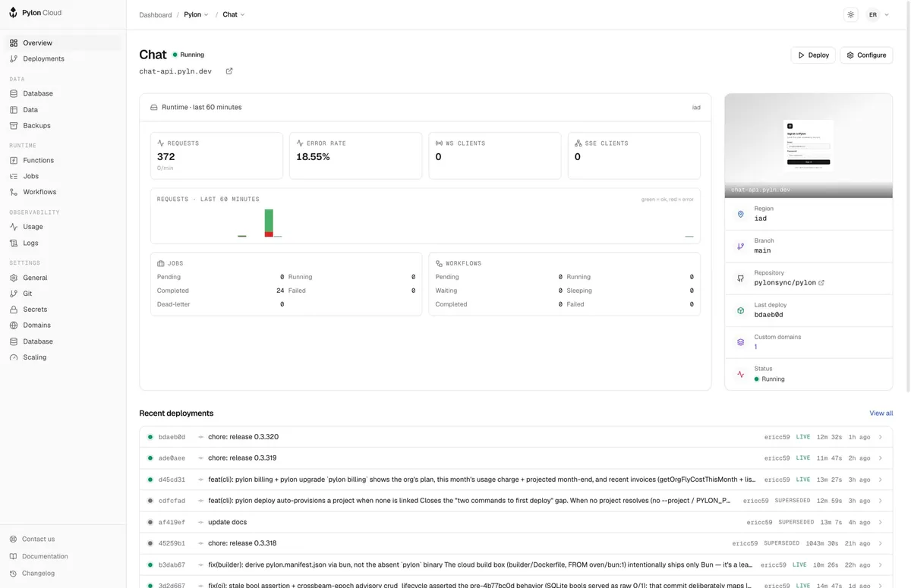The image size is (911, 588).
Task: Click the green bar in requests chart
Action: [269, 221]
